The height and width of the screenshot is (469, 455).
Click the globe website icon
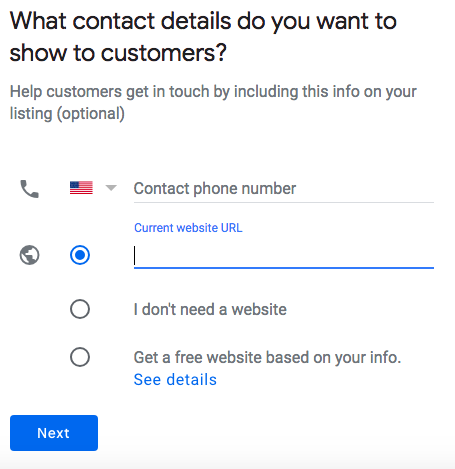(29, 255)
